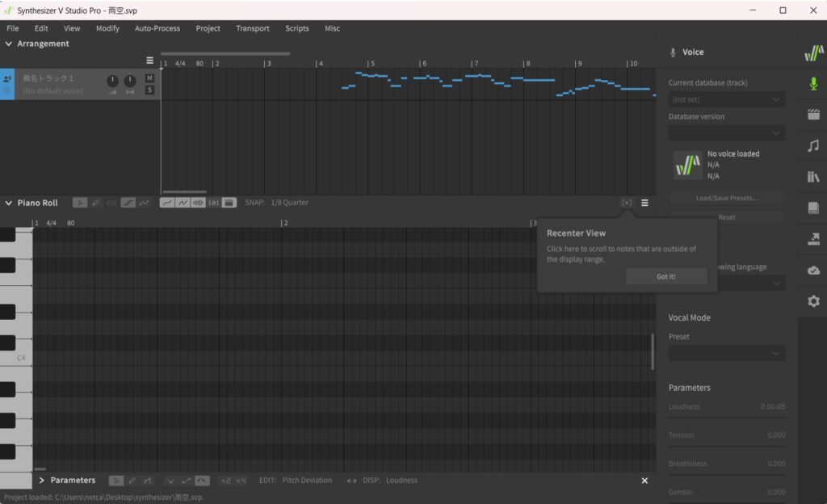Select the pitch curve tool in Piano Roll

(144, 203)
